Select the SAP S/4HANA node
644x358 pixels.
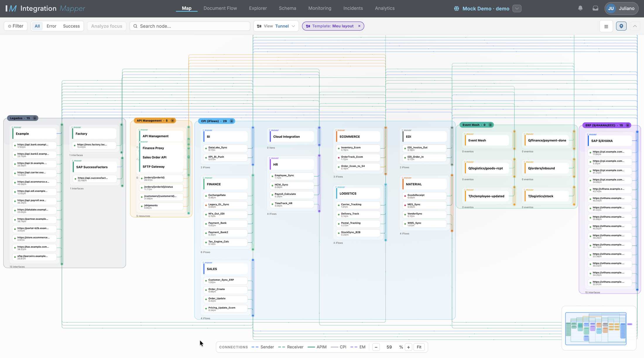tap(609, 141)
